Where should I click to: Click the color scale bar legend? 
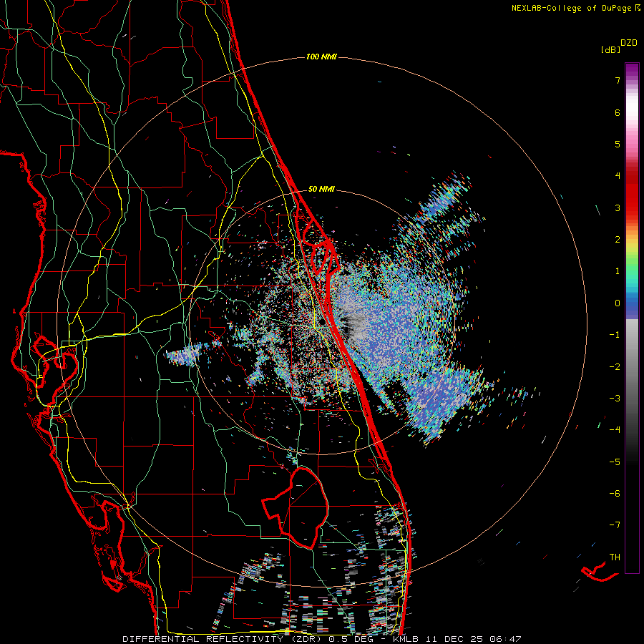[632, 318]
